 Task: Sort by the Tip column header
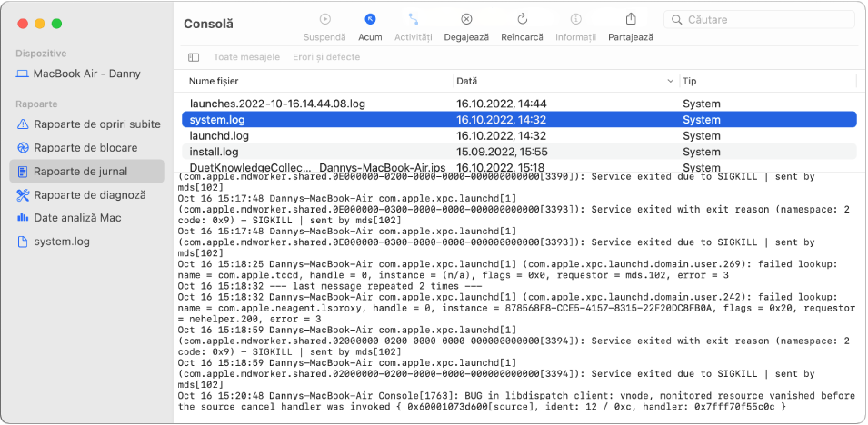689,81
